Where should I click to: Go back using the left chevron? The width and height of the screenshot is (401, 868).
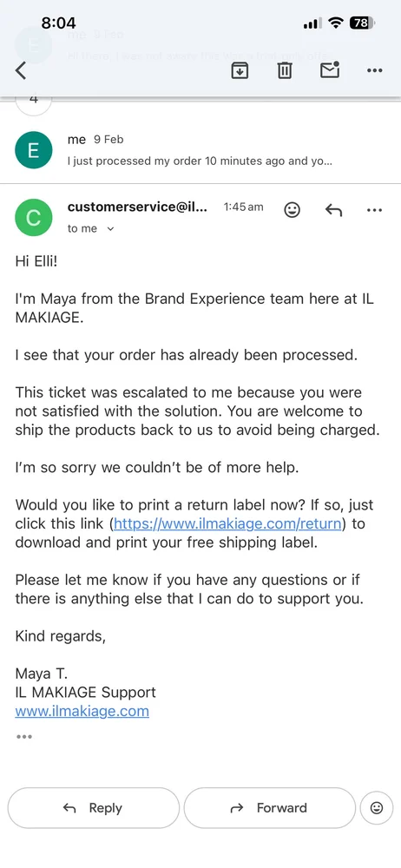(x=21, y=70)
